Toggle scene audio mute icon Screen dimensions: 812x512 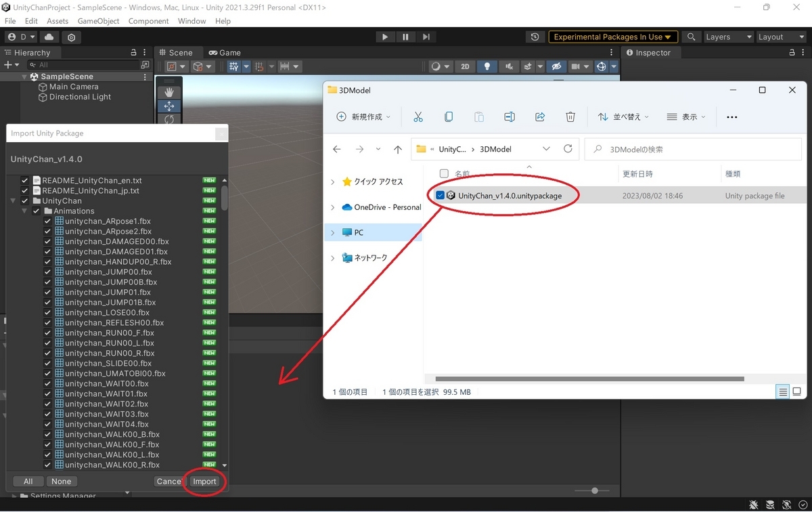click(x=508, y=66)
